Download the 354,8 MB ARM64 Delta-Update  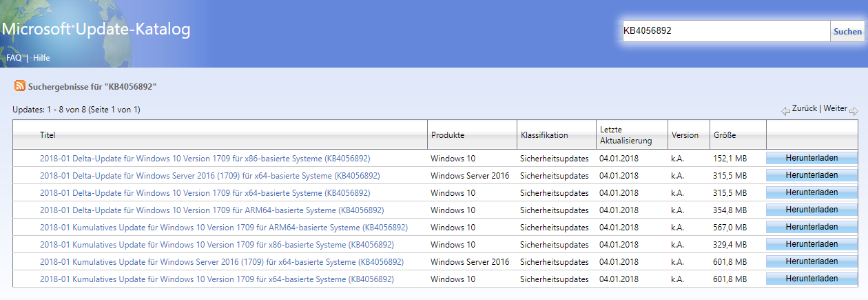point(812,210)
